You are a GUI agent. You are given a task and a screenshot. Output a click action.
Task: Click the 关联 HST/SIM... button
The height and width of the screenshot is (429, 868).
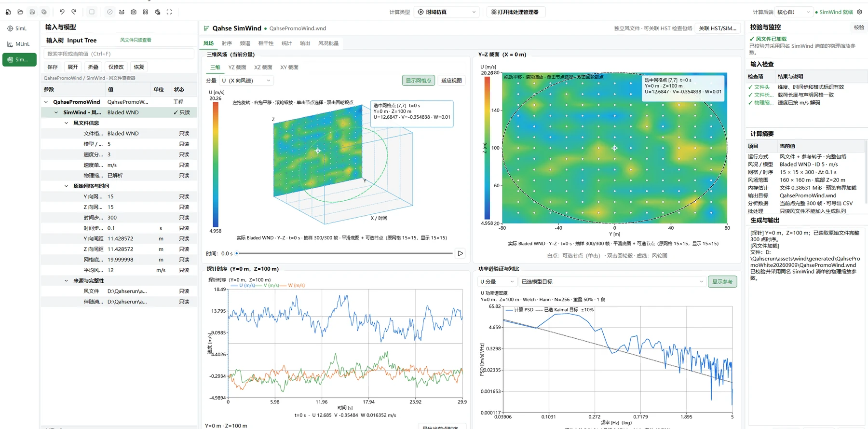(x=718, y=28)
